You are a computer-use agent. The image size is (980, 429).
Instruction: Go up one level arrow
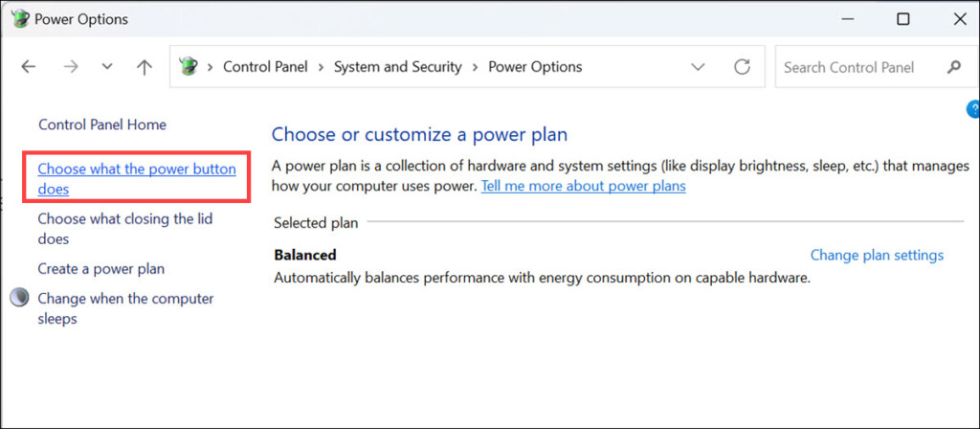[145, 67]
